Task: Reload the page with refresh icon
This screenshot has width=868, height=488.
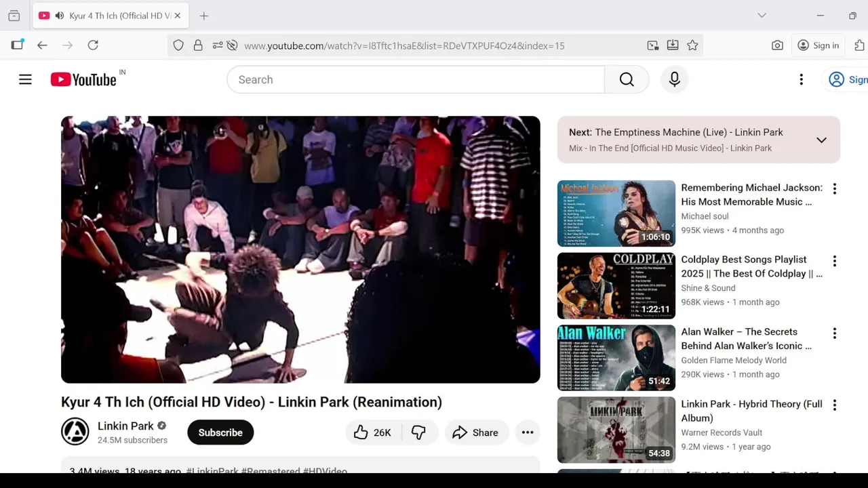Action: coord(93,45)
